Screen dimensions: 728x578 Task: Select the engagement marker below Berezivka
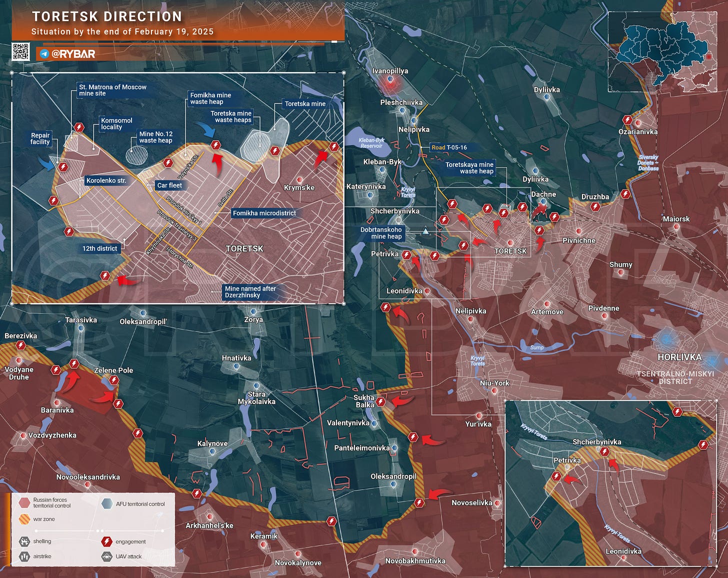(x=20, y=345)
